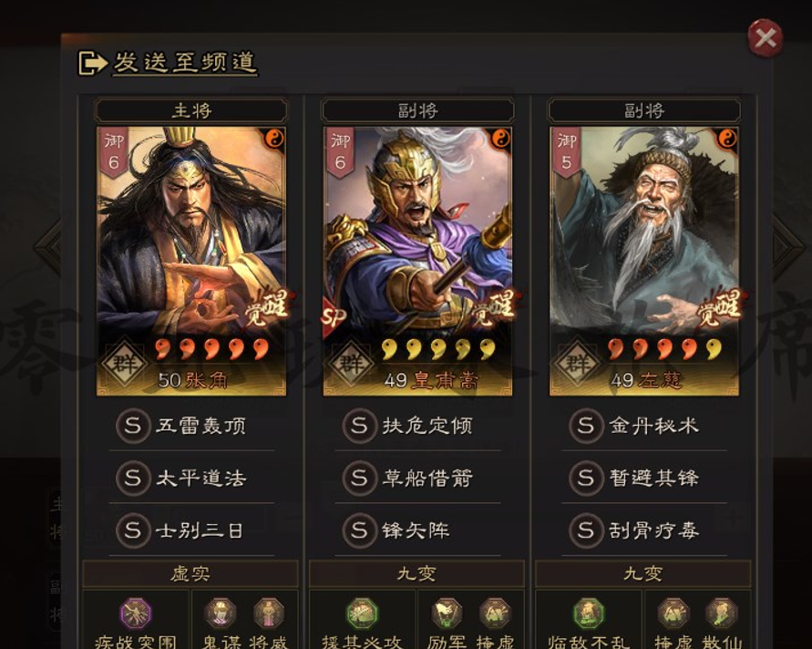This screenshot has width=812, height=649.
Task: Select the 虚实 tactics header
Action: 190,574
